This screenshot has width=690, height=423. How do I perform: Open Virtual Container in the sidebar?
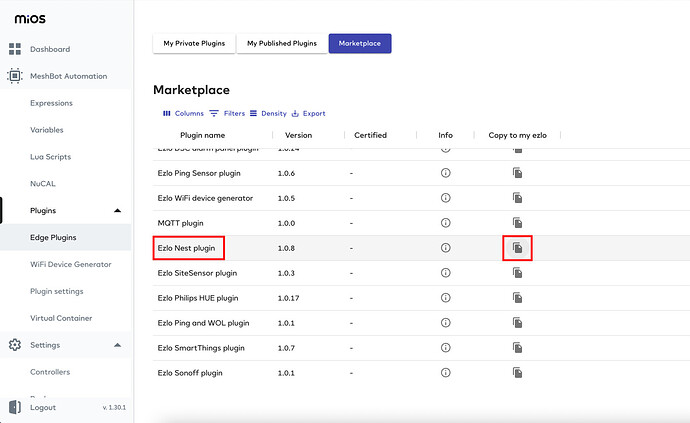(61, 318)
